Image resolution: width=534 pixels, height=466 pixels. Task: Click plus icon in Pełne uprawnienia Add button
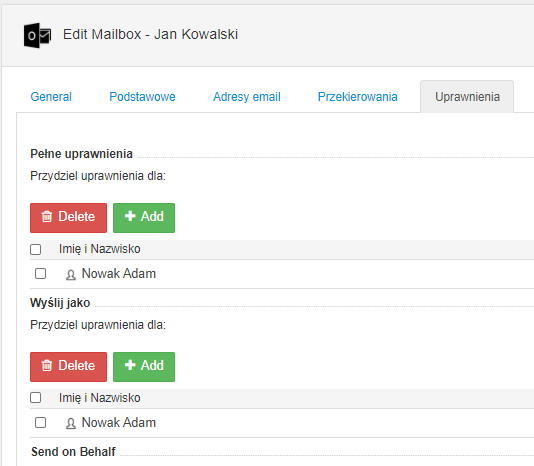coord(130,216)
